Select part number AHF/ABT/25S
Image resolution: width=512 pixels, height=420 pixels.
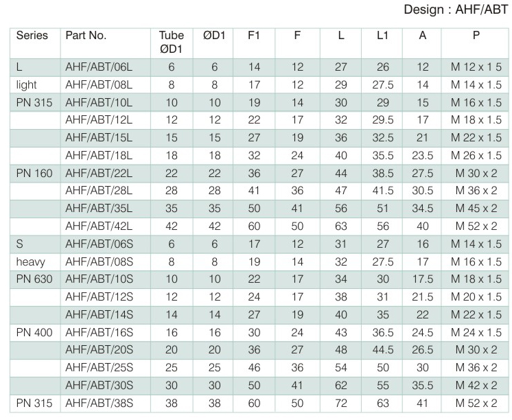99,367
